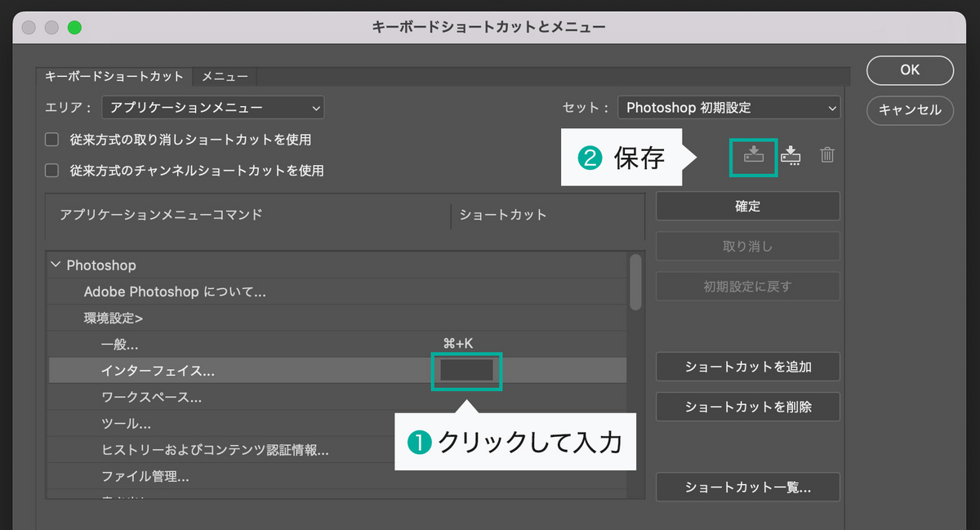Click the アプリケーションメニューコマンド column header
The height and width of the screenshot is (530, 980).
[162, 215]
